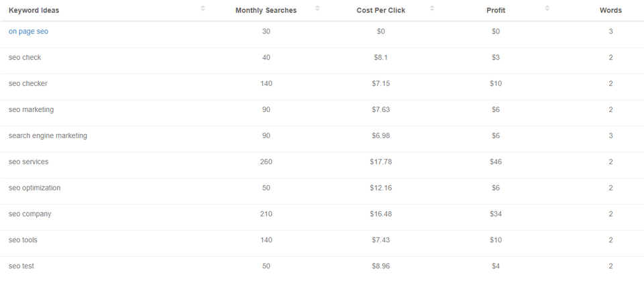Click sort arrows icon for Cost Per Click column
This screenshot has width=644, height=293.
click(x=432, y=8)
